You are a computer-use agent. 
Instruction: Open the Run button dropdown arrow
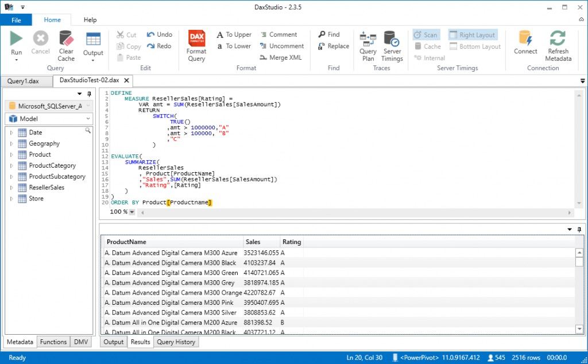tap(16, 60)
